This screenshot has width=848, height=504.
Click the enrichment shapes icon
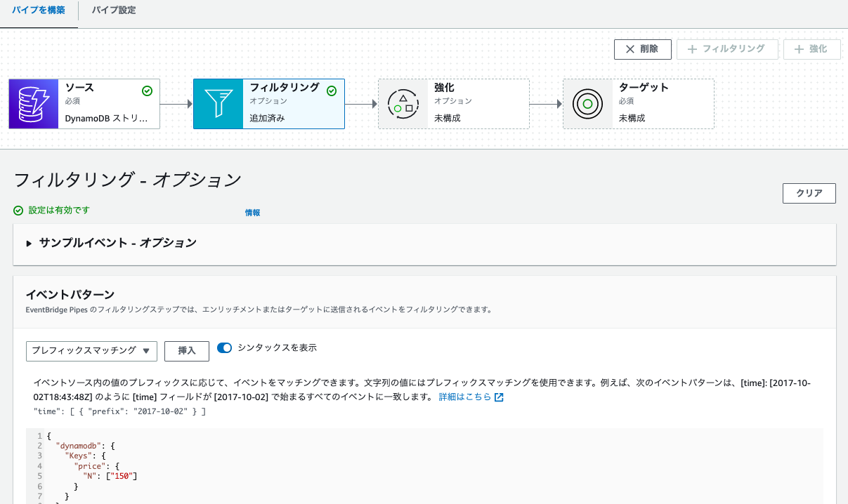click(x=403, y=104)
